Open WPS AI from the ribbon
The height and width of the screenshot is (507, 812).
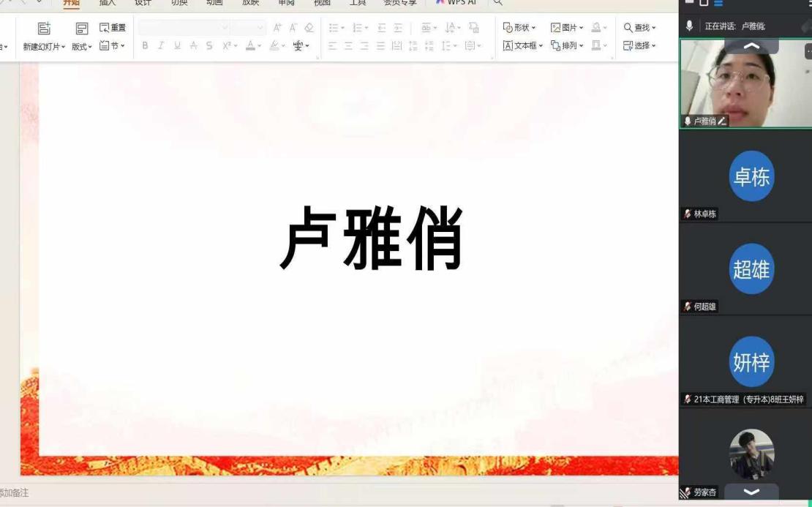pos(456,3)
